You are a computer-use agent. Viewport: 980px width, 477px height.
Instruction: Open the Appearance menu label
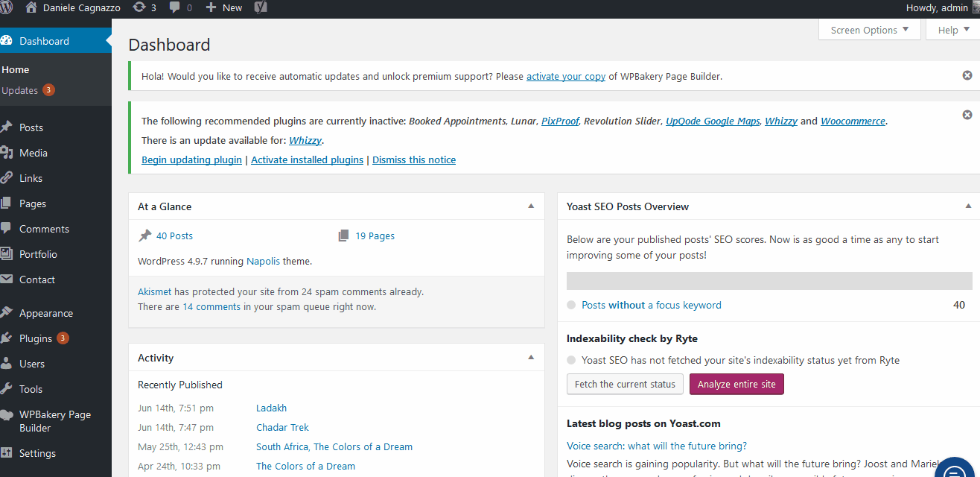point(46,313)
